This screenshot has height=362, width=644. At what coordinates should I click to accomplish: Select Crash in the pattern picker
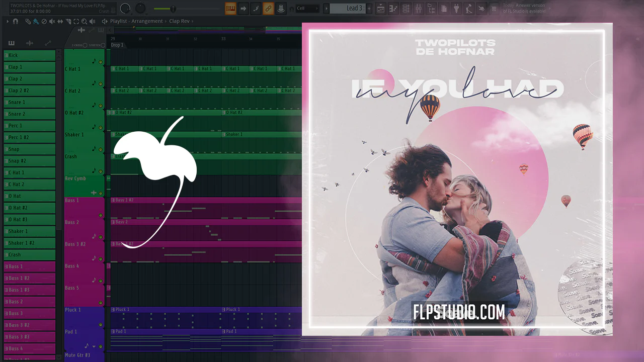click(30, 255)
